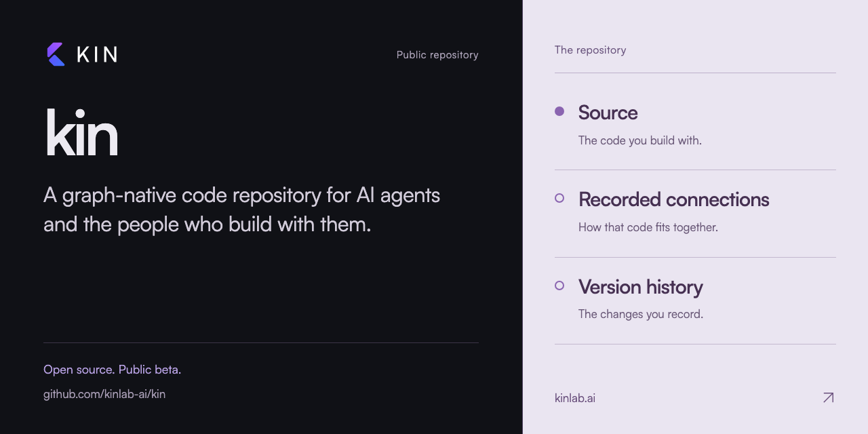Open the Source section heading

pyautogui.click(x=608, y=113)
